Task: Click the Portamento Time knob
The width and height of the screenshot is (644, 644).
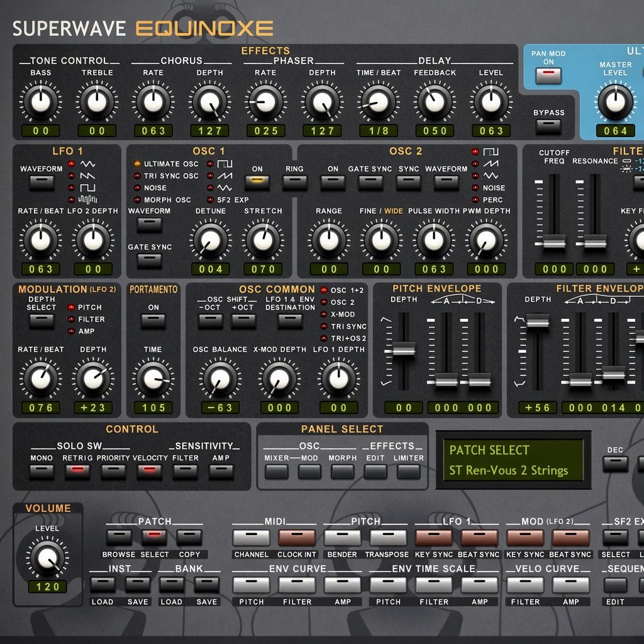Action: (x=153, y=379)
